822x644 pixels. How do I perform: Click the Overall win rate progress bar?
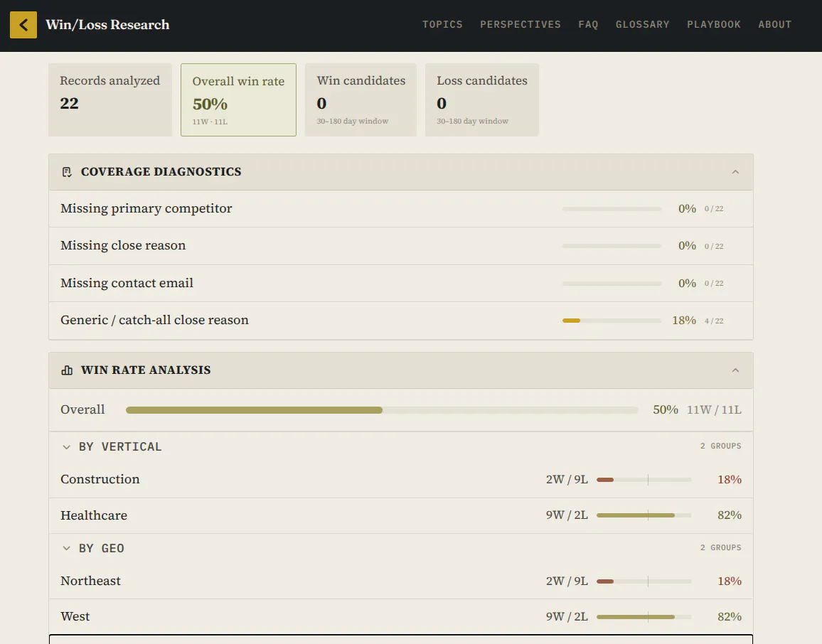(x=382, y=410)
